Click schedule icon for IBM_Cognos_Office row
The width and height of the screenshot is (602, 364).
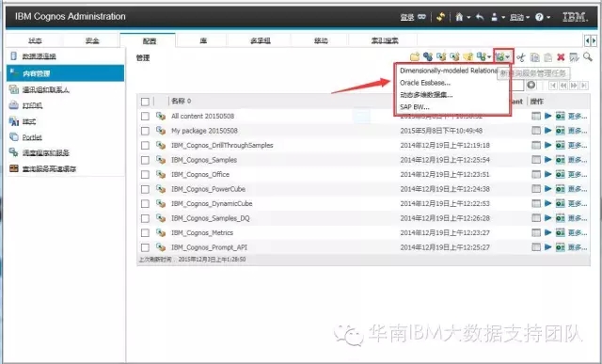tap(561, 174)
